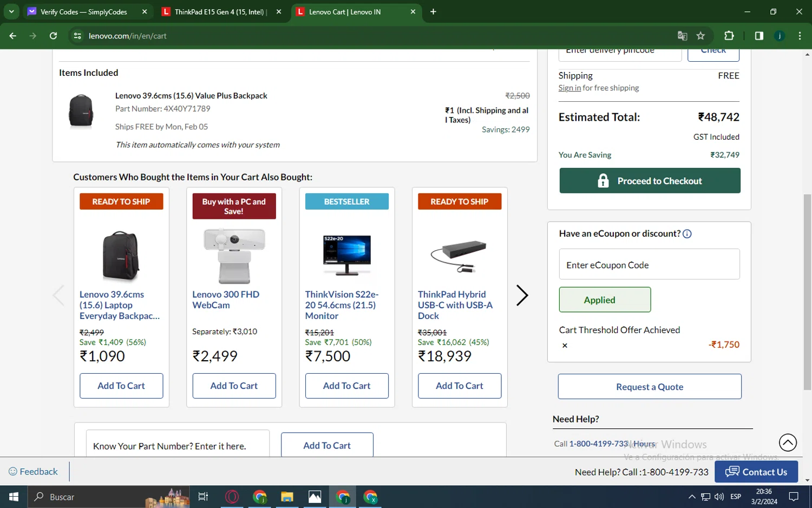The height and width of the screenshot is (508, 812).
Task: Close the Lenovo Cart tab
Action: 413,11
